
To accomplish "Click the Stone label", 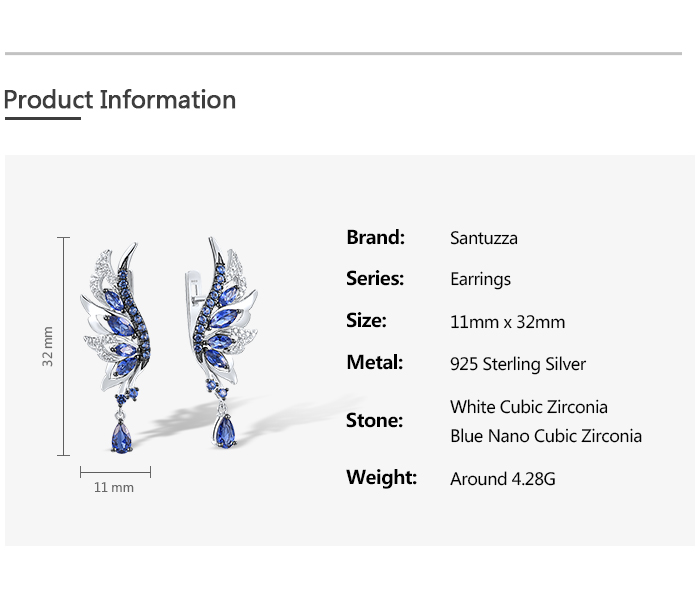I will click(375, 421).
